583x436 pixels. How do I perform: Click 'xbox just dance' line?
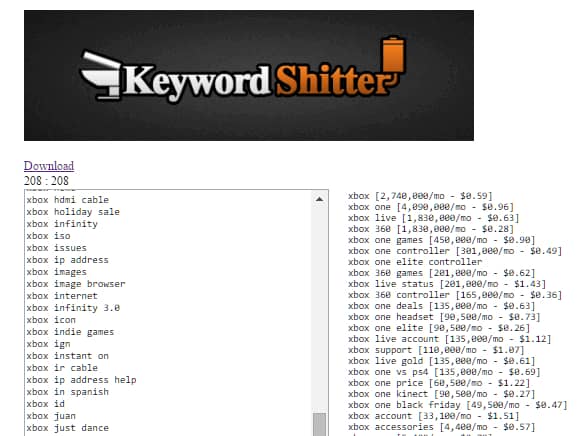pyautogui.click(x=68, y=428)
